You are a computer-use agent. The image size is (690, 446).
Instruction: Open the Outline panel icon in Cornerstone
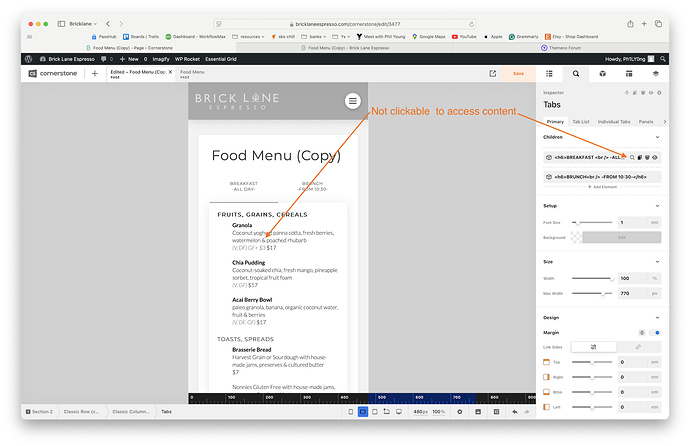click(x=549, y=73)
